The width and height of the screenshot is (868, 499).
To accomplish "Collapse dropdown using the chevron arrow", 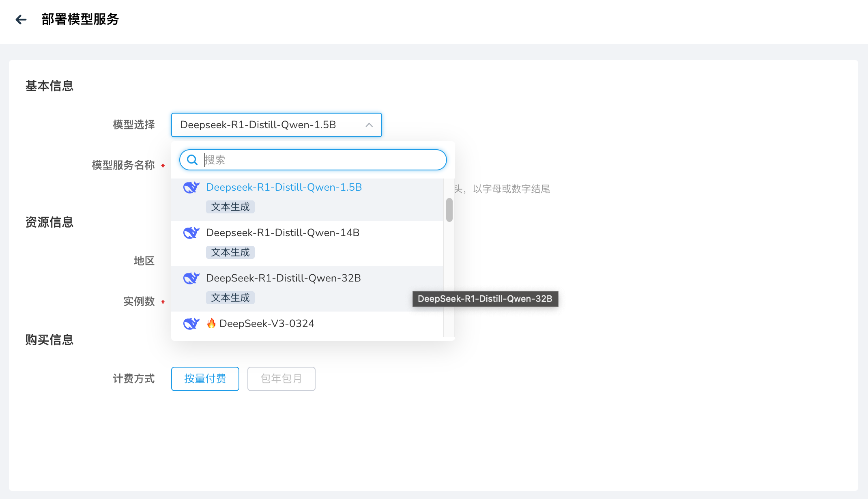I will pyautogui.click(x=369, y=125).
